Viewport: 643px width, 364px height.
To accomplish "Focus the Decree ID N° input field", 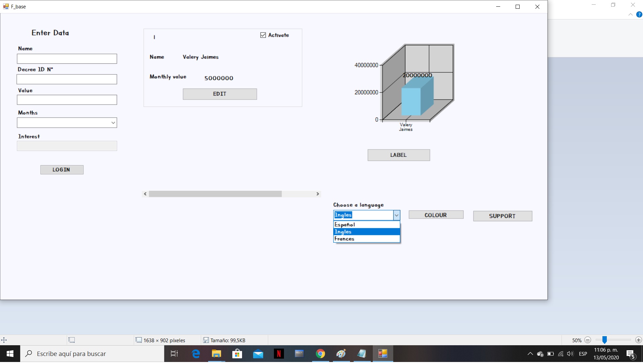I will pyautogui.click(x=67, y=79).
